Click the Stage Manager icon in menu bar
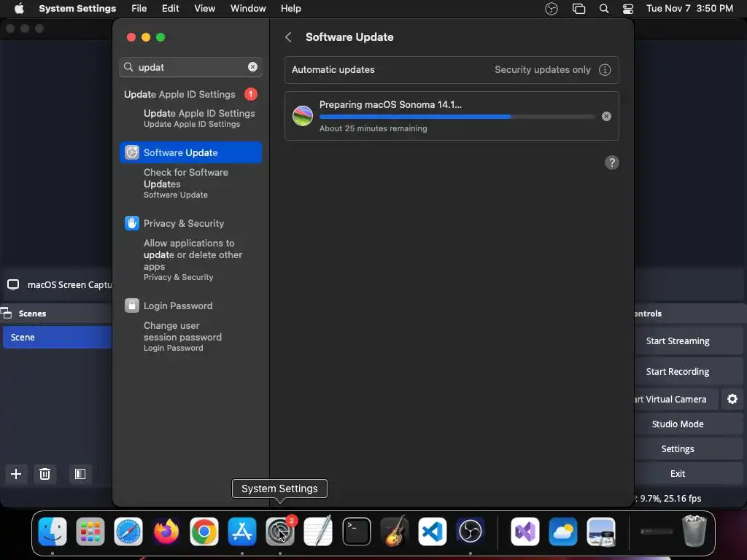The width and height of the screenshot is (747, 560). (x=578, y=9)
